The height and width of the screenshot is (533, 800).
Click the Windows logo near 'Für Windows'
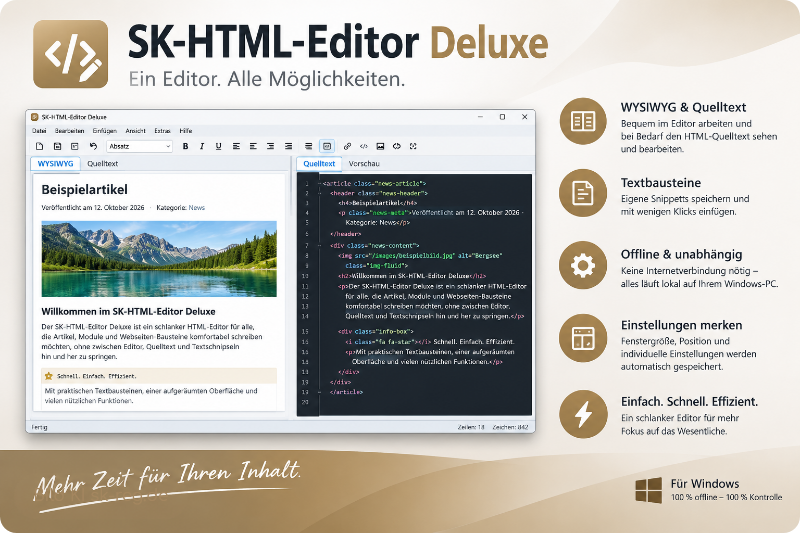click(x=648, y=490)
